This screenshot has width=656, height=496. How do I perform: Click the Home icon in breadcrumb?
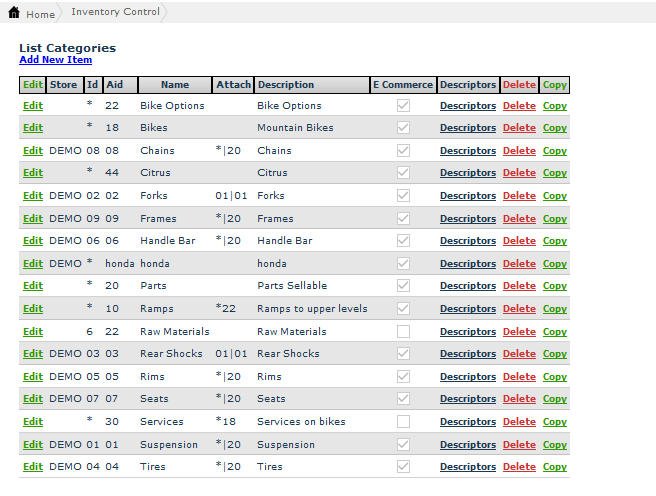(x=13, y=13)
